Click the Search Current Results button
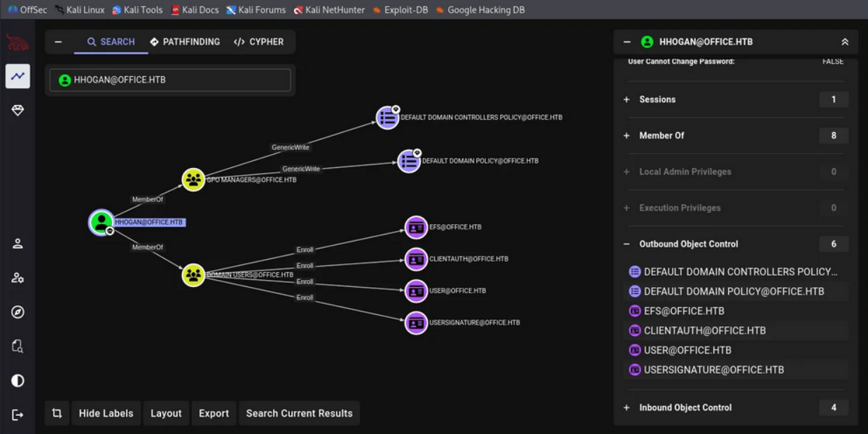 coord(299,414)
